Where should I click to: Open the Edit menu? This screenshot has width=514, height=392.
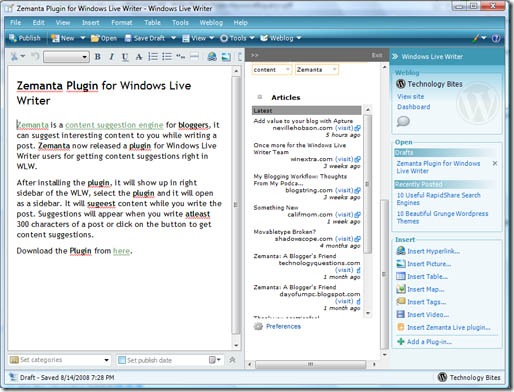[x=38, y=23]
